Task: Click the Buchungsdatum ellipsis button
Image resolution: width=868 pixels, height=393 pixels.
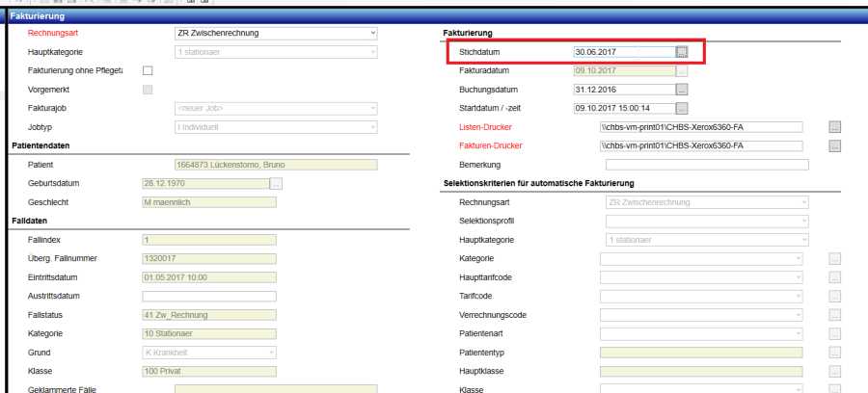Action: click(x=681, y=89)
